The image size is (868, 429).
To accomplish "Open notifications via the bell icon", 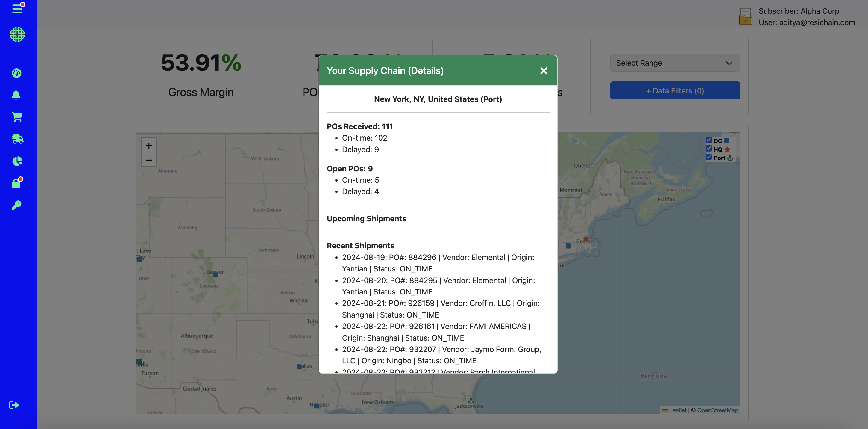I will point(16,95).
